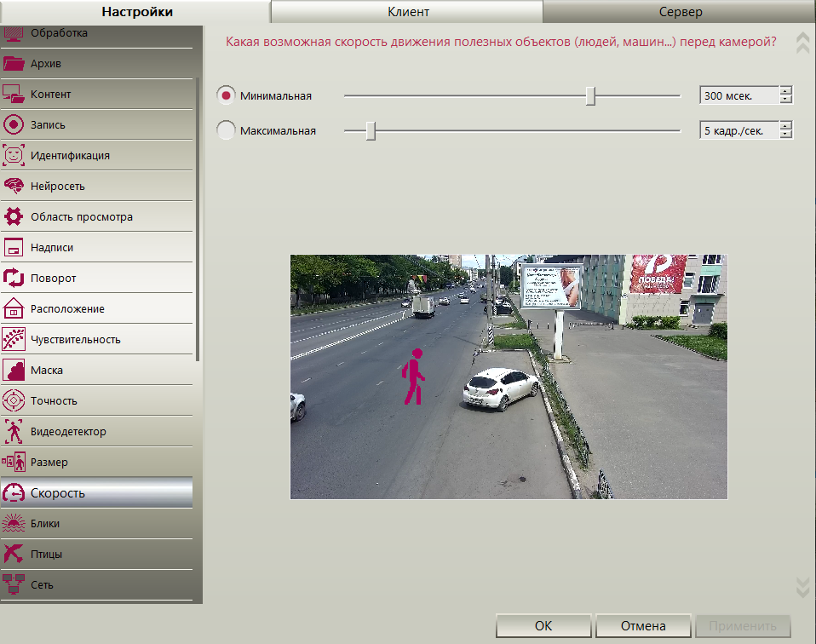The width and height of the screenshot is (816, 644).
Task: Open the Расположение sidebar label
Action: pos(67,309)
